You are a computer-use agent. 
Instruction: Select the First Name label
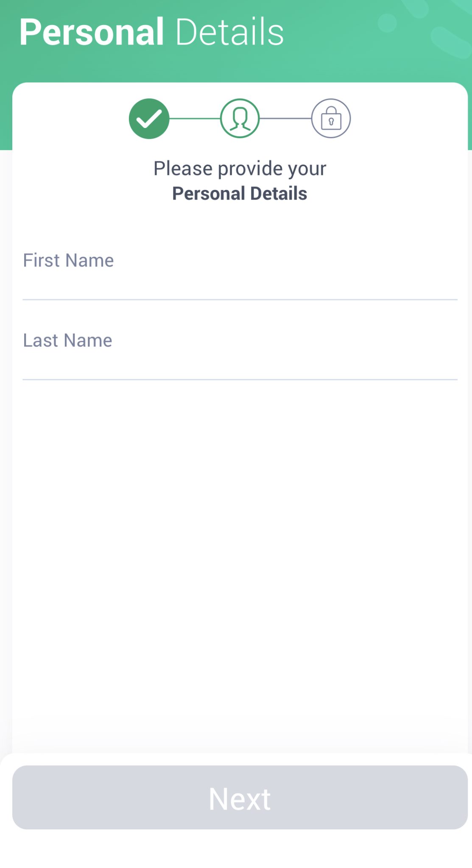click(x=69, y=260)
